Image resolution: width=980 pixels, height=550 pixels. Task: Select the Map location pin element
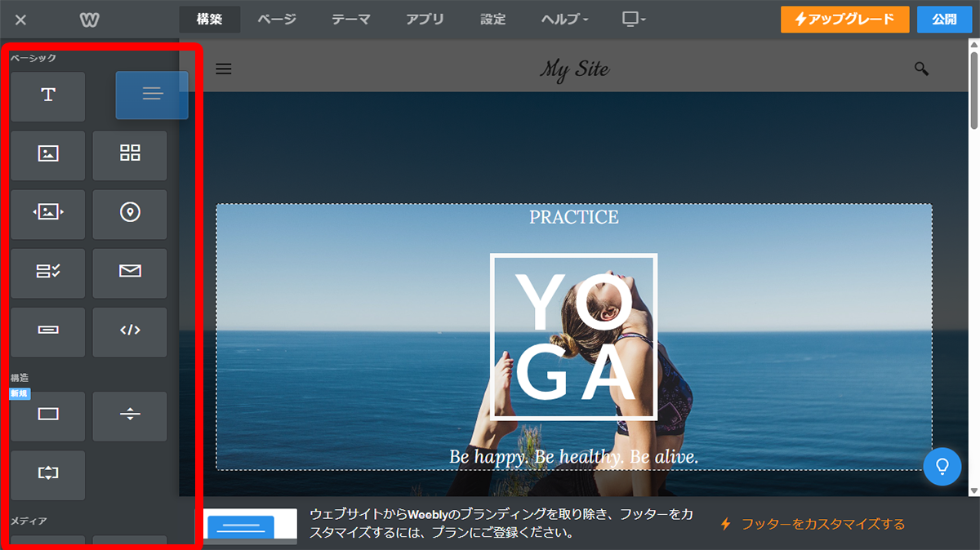(130, 214)
